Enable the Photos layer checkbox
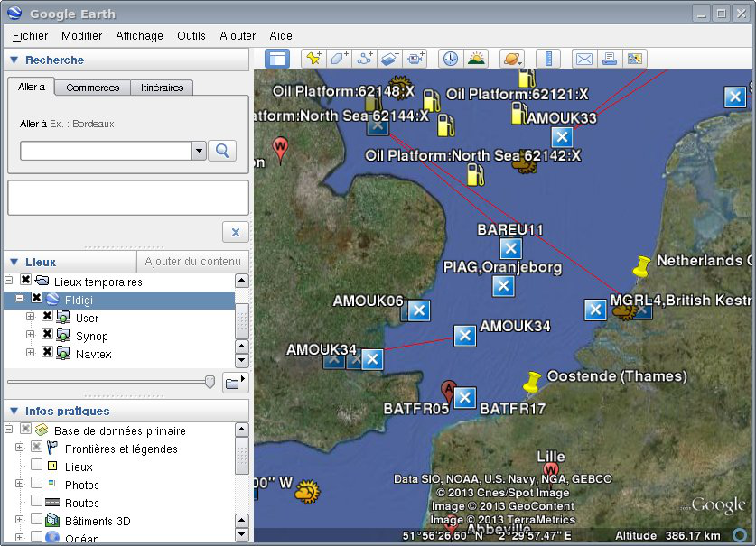The image size is (756, 546). [37, 483]
